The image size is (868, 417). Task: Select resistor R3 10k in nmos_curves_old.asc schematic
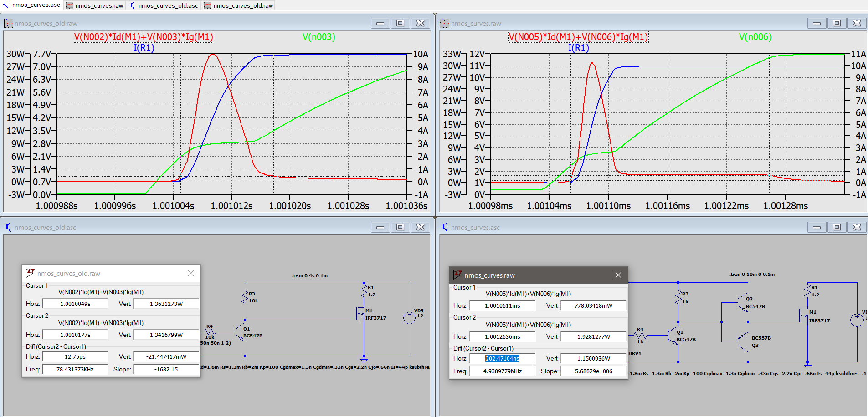coord(245,297)
